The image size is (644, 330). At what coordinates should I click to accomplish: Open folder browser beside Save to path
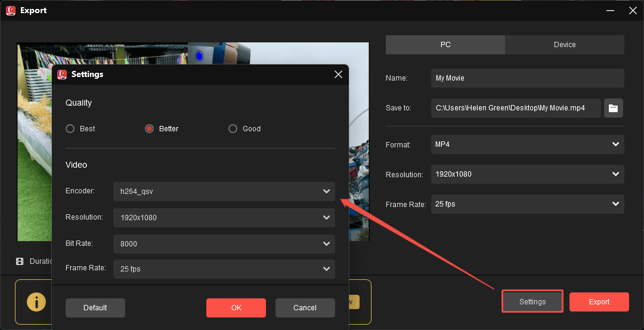[613, 108]
